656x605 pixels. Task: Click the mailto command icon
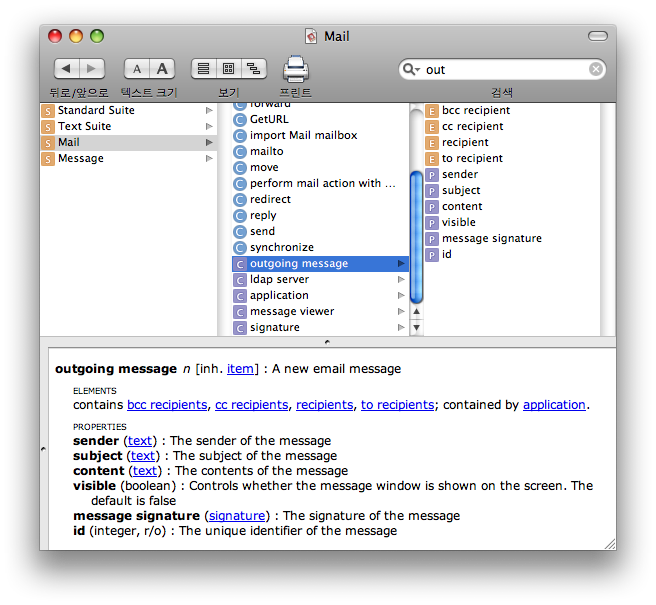[x=240, y=152]
